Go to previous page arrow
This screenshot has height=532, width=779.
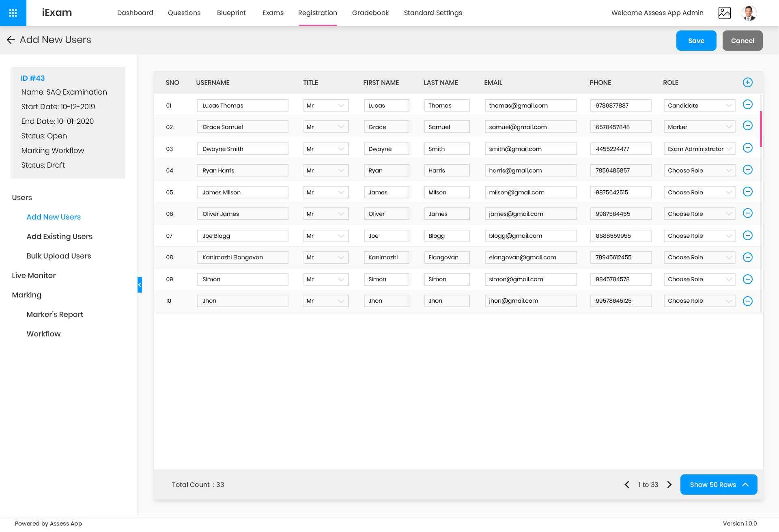[627, 485]
